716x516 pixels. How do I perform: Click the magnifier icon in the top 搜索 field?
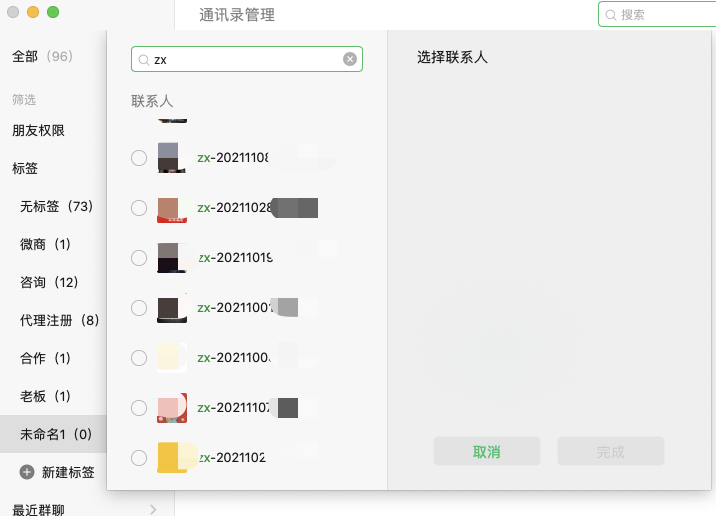pyautogui.click(x=611, y=15)
